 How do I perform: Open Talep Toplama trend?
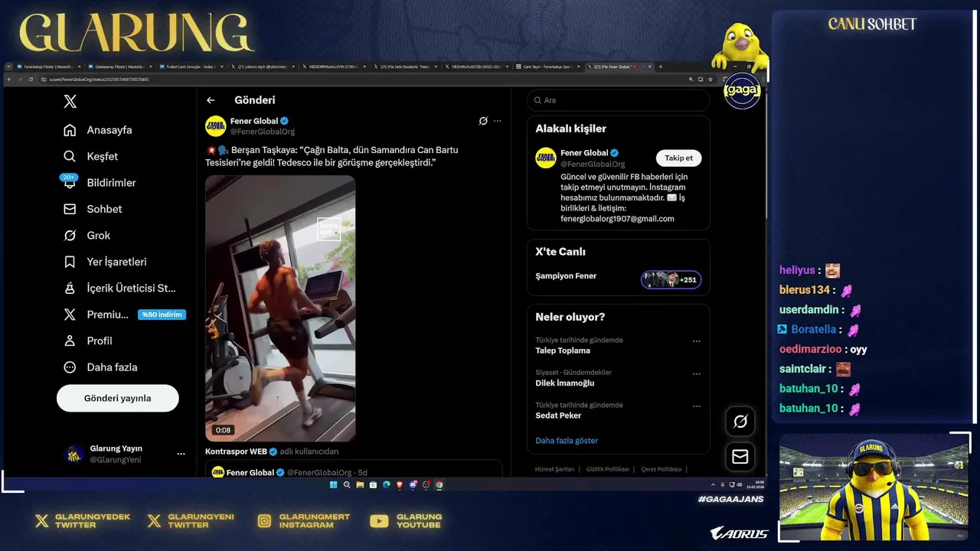pos(563,350)
